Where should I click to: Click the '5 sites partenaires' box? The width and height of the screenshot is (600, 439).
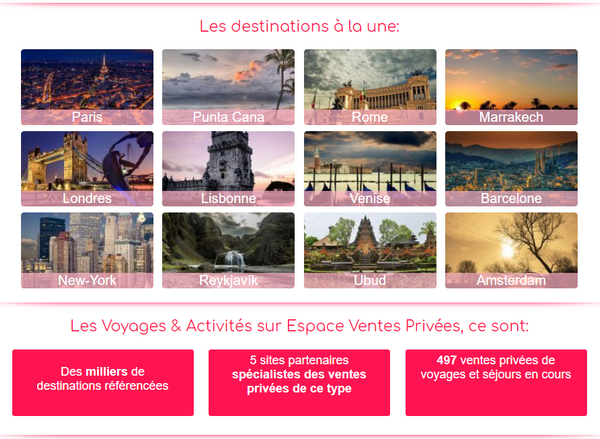[x=299, y=382]
